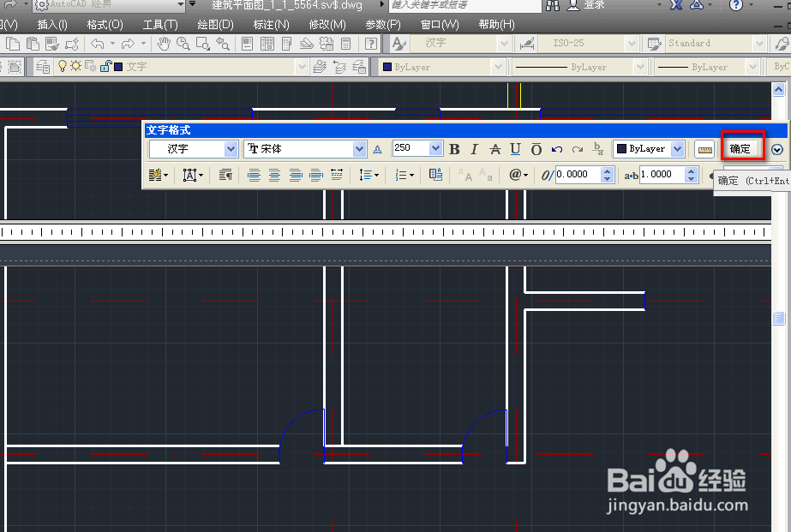Viewport: 791px width, 532px height.
Task: Select Pan hand tool
Action: pos(163,44)
